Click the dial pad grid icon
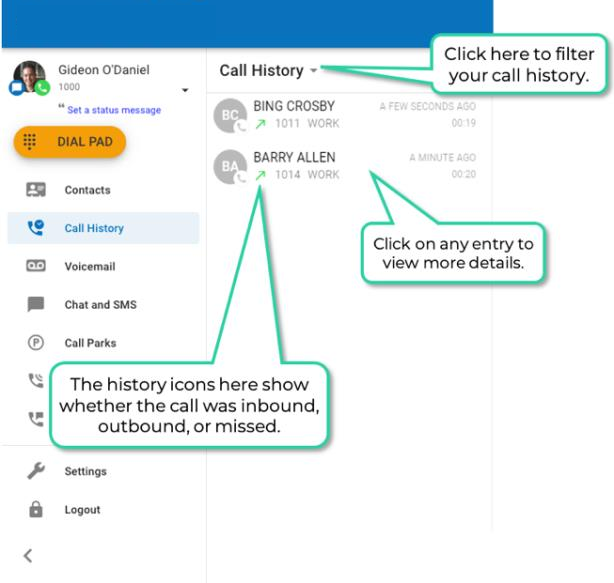The width and height of the screenshot is (614, 583). [x=29, y=142]
